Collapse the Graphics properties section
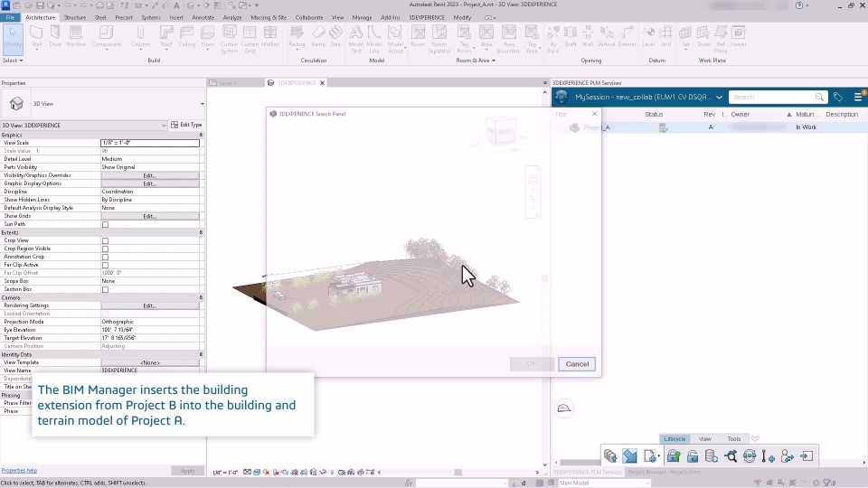Screen dimensions: 868x488 click(201, 135)
